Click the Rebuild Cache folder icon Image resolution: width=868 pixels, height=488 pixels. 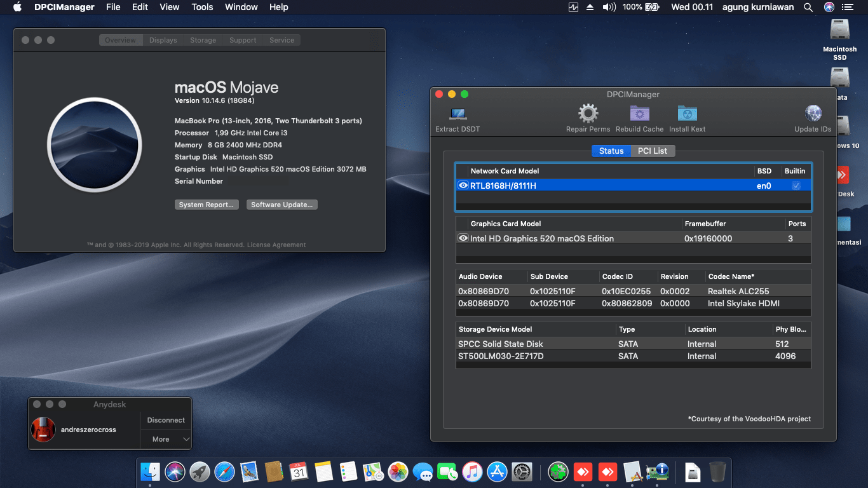tap(639, 113)
